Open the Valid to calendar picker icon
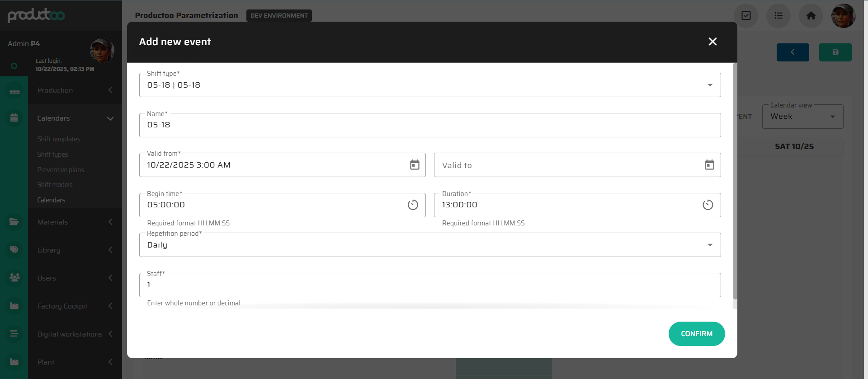Screen dimensions: 868x379 click(x=709, y=165)
